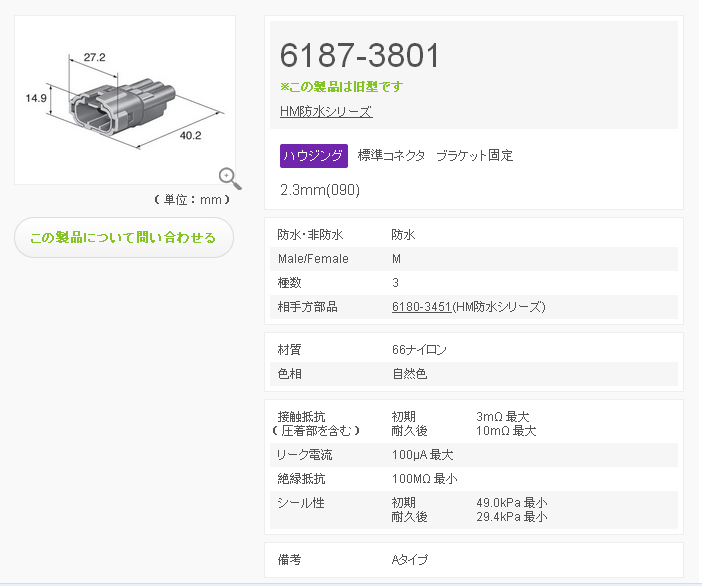Click the 100MΩ 最小 insulation resistance value
Image resolution: width=702 pixels, height=586 pixels.
click(x=424, y=479)
